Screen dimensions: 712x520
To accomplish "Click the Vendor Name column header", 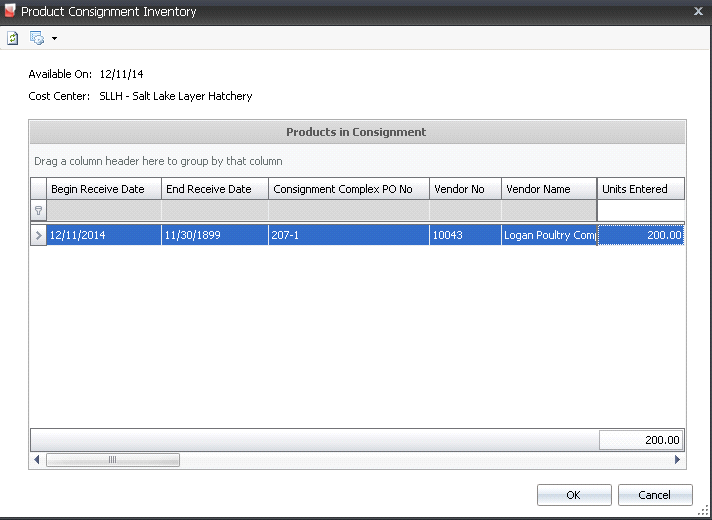I will click(549, 189).
